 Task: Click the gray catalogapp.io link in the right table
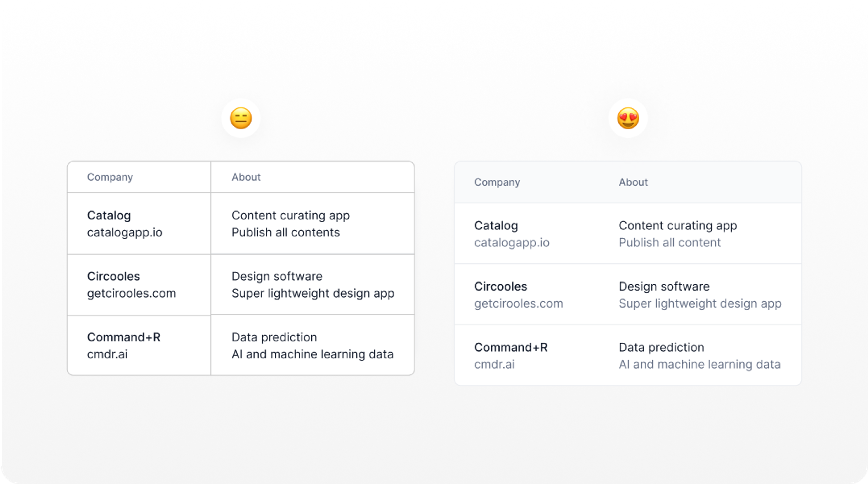click(x=512, y=243)
